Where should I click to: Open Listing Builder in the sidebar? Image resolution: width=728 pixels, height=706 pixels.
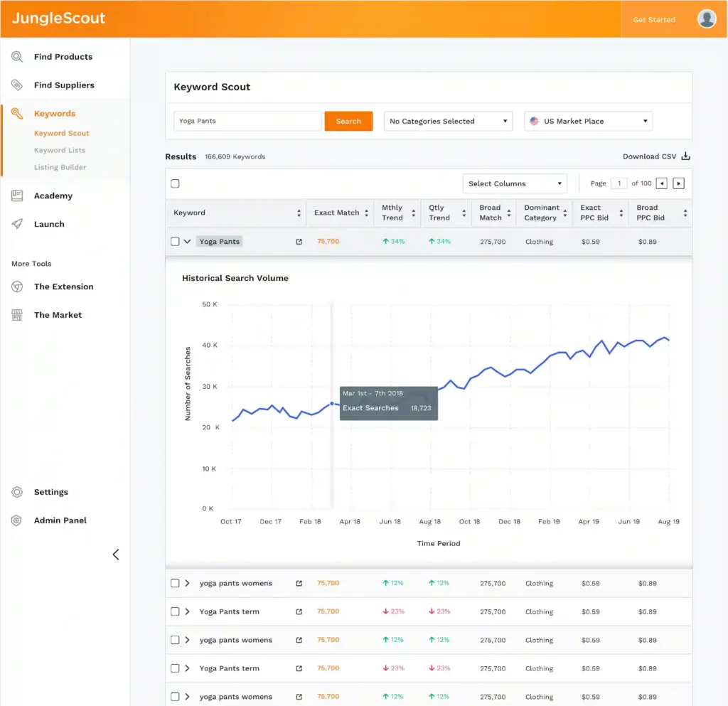coord(60,167)
